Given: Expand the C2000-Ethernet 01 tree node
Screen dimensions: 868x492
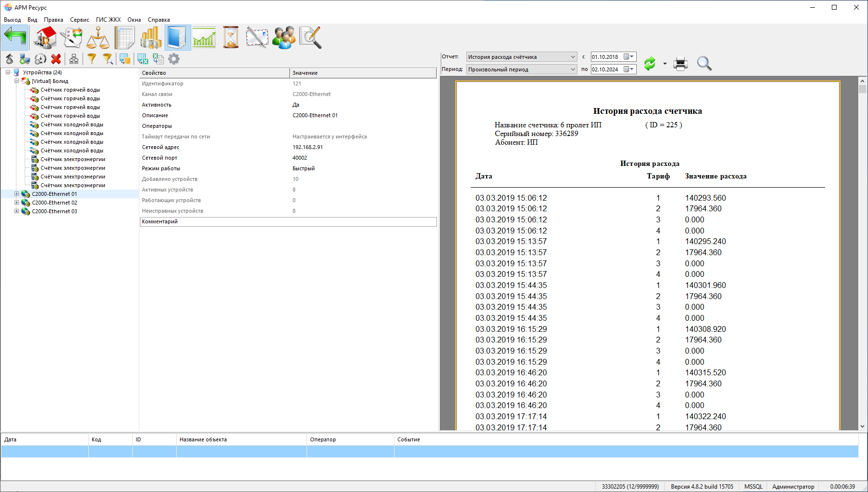Looking at the screenshot, I should pos(16,194).
